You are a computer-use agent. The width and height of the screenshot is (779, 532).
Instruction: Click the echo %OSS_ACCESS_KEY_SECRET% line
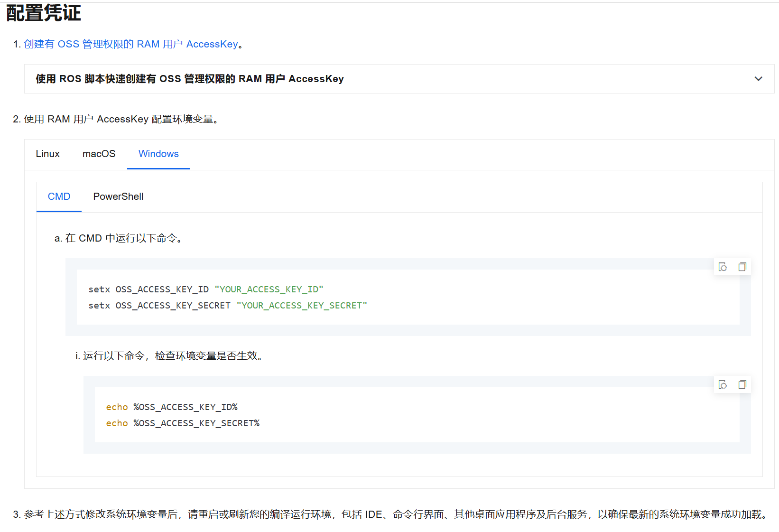click(x=183, y=423)
